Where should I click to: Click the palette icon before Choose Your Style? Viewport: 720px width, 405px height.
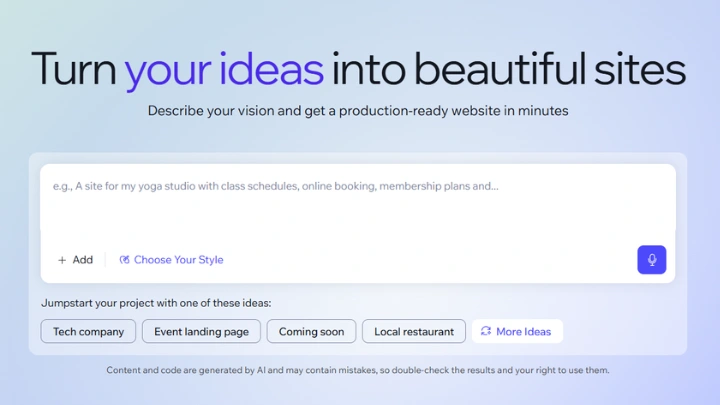(x=125, y=260)
